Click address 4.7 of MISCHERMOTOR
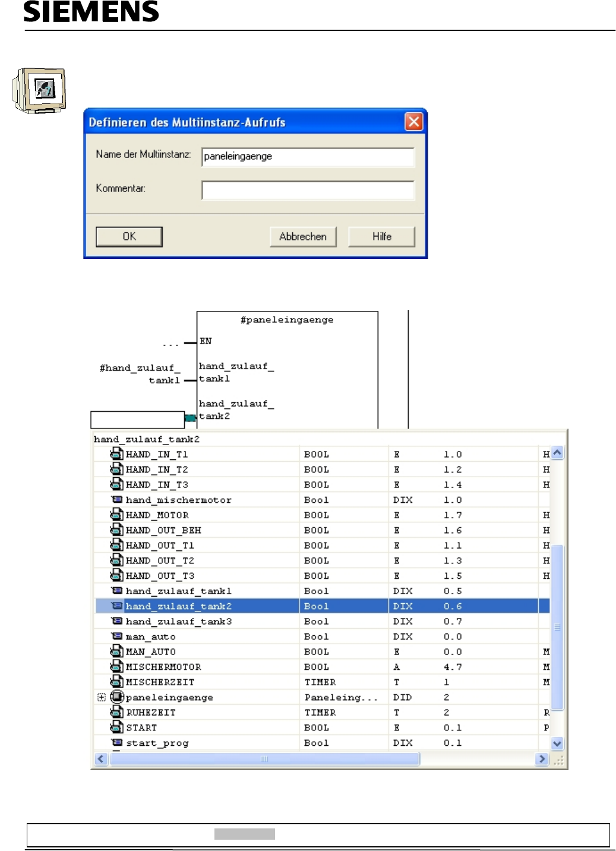616x851 pixels. 453,667
